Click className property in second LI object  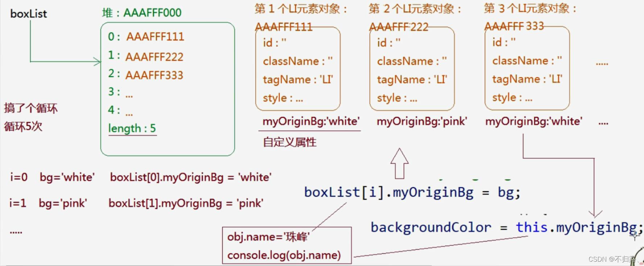click(412, 61)
